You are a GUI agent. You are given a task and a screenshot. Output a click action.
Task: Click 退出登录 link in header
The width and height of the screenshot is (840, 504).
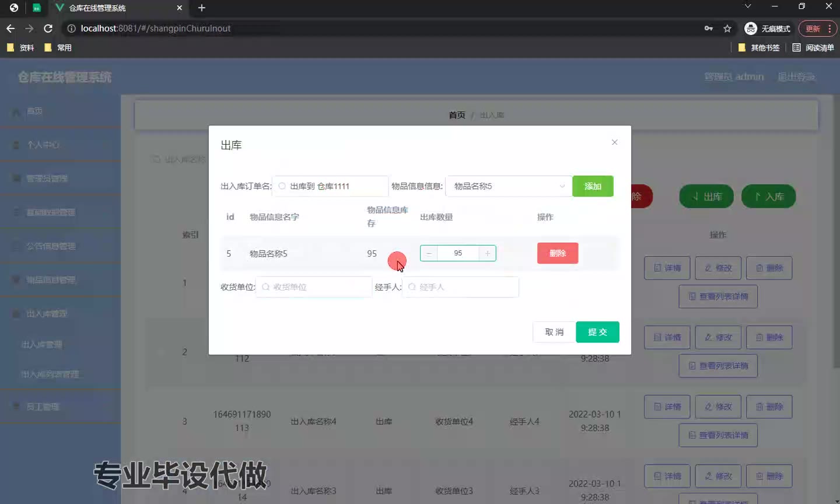pos(796,77)
